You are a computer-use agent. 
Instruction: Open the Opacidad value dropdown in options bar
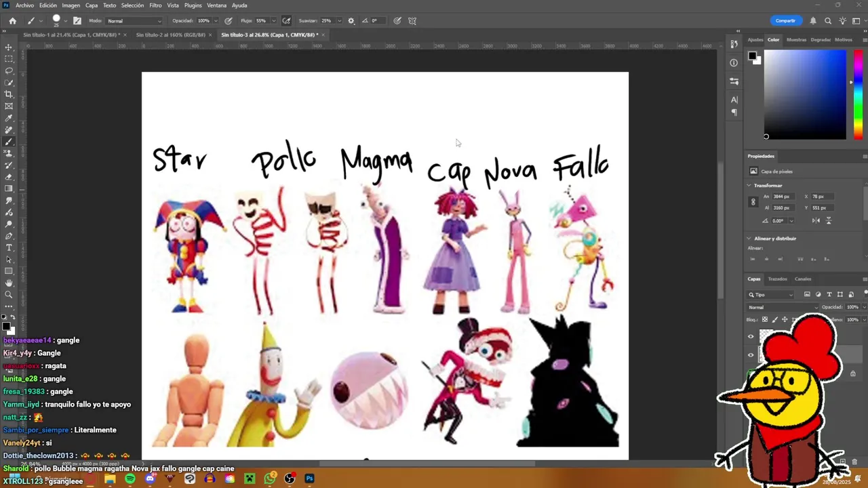pyautogui.click(x=216, y=20)
